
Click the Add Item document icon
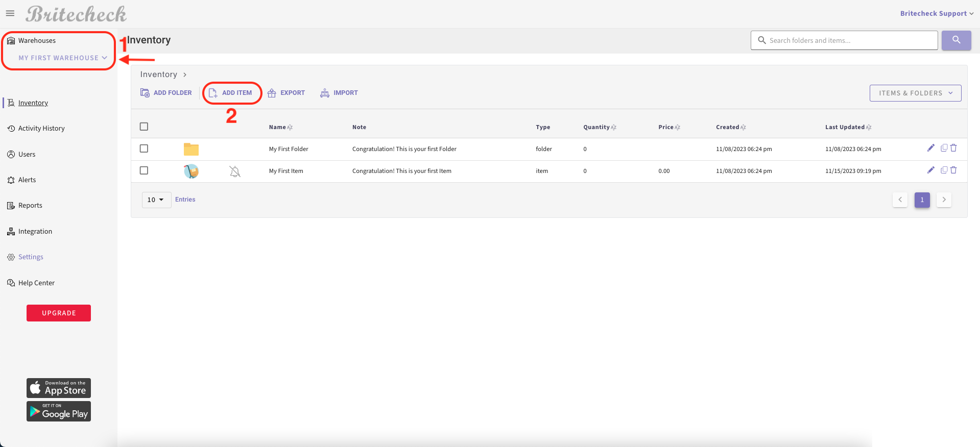click(x=213, y=93)
